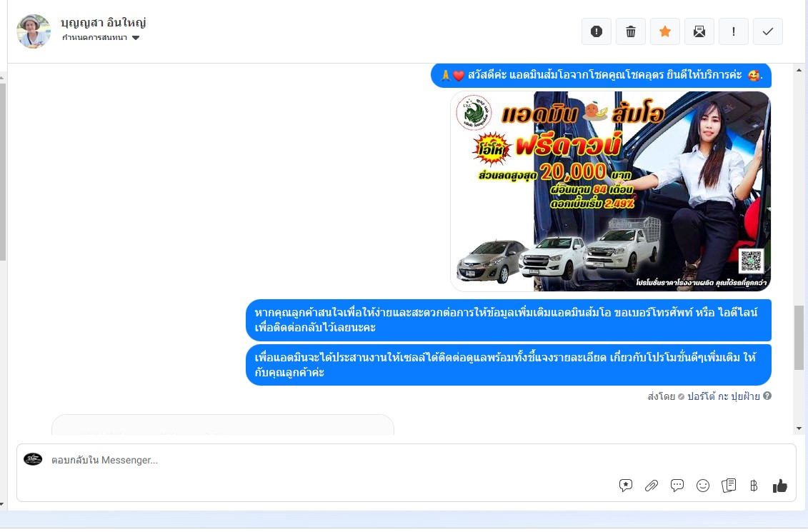Open the baht payment request icon

point(754,485)
